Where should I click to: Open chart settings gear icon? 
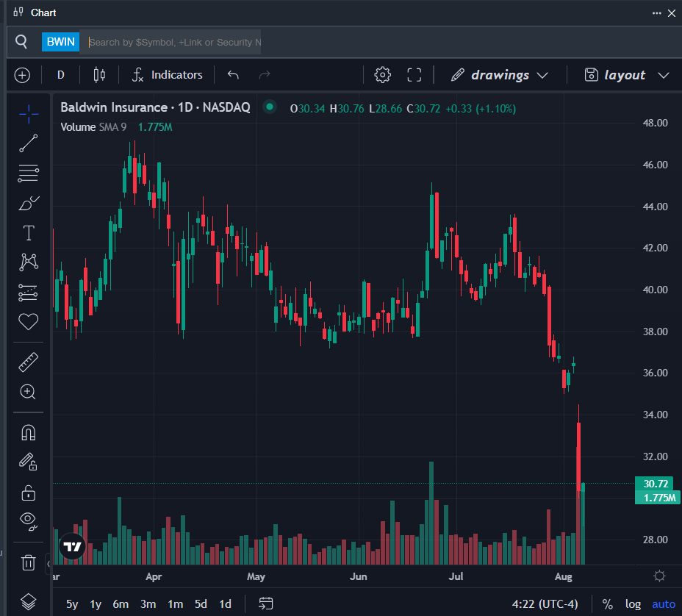tap(383, 75)
